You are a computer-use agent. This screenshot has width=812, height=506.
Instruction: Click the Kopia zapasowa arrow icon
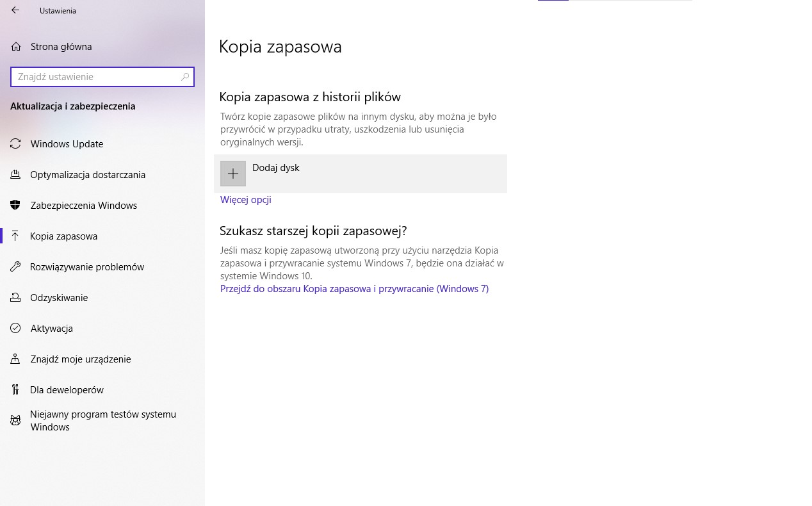coord(15,236)
